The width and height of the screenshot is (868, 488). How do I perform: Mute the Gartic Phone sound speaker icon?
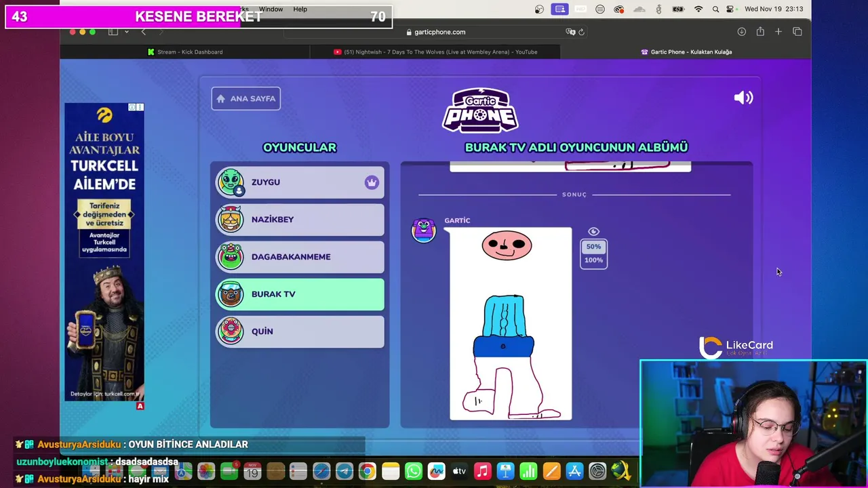(x=743, y=98)
